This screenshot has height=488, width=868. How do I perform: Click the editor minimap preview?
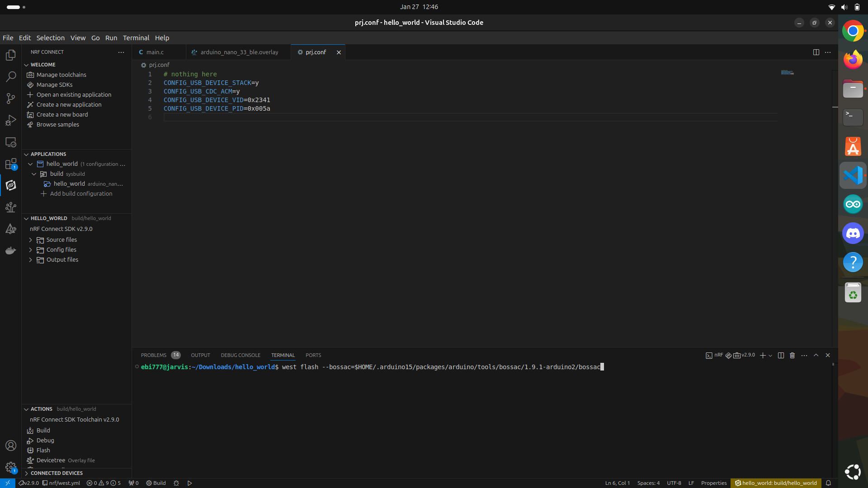787,73
